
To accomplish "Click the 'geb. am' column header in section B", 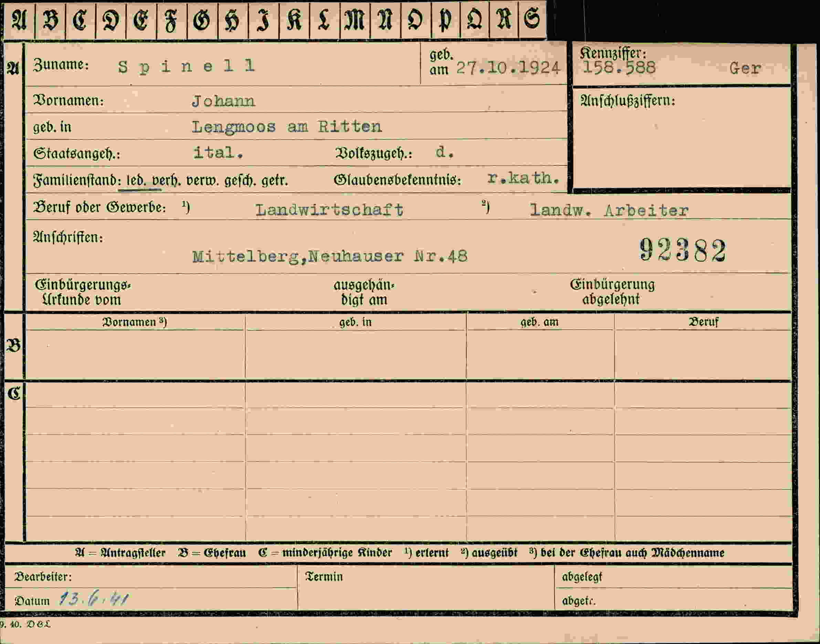I will [x=539, y=322].
